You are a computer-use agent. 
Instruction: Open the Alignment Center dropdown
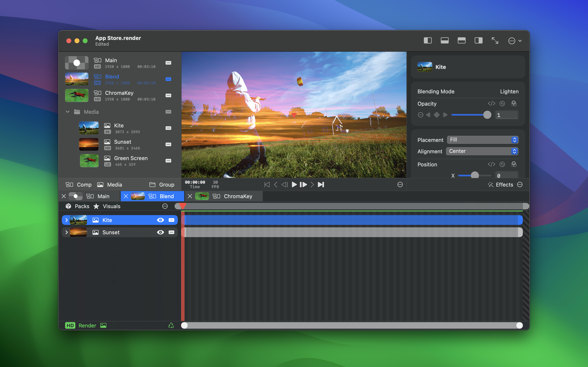tap(482, 151)
